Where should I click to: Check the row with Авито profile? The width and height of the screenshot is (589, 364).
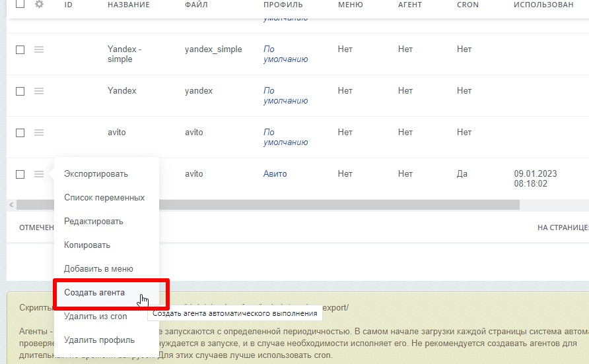[20, 174]
